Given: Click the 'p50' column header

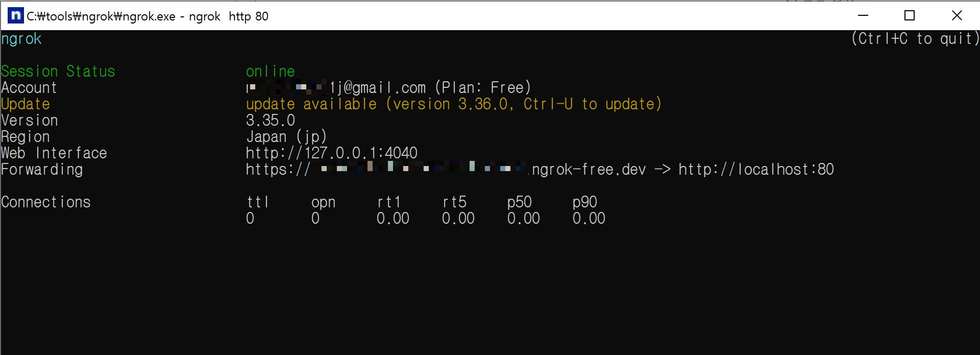Looking at the screenshot, I should click(520, 203).
